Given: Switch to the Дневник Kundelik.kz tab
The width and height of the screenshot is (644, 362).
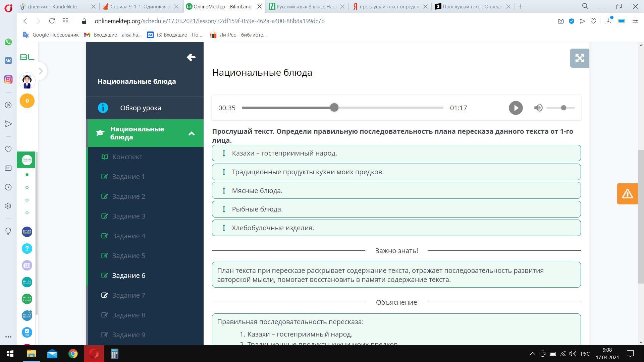Looking at the screenshot, I should (x=53, y=6).
